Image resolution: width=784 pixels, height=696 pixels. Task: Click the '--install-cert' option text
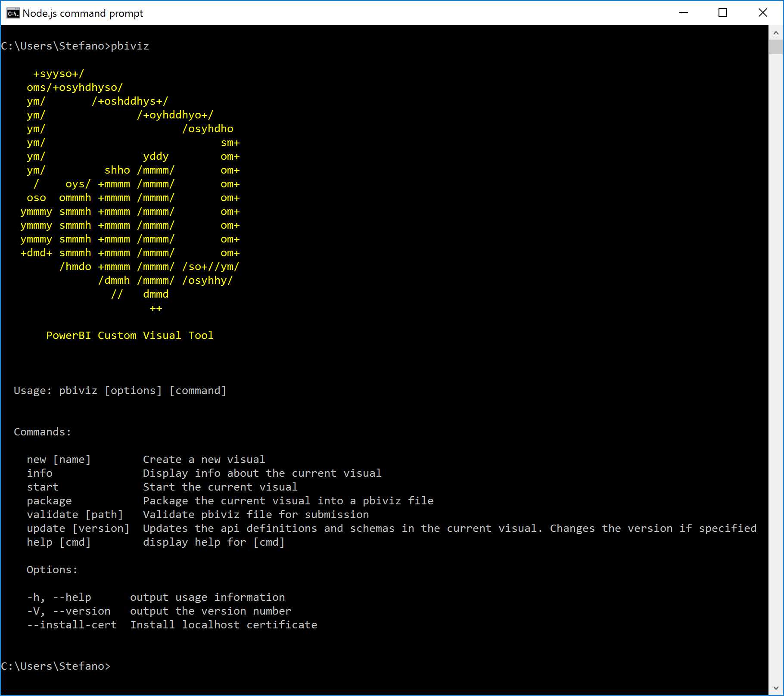pos(72,625)
